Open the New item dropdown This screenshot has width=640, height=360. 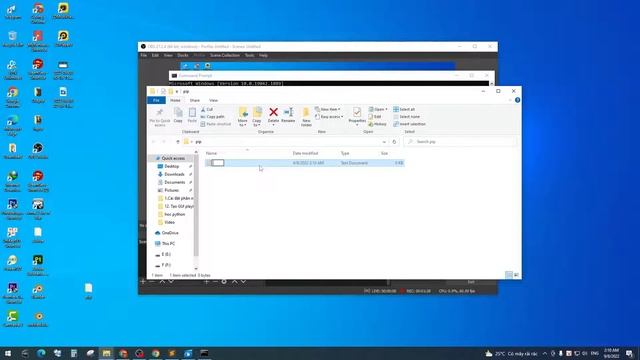[327, 109]
